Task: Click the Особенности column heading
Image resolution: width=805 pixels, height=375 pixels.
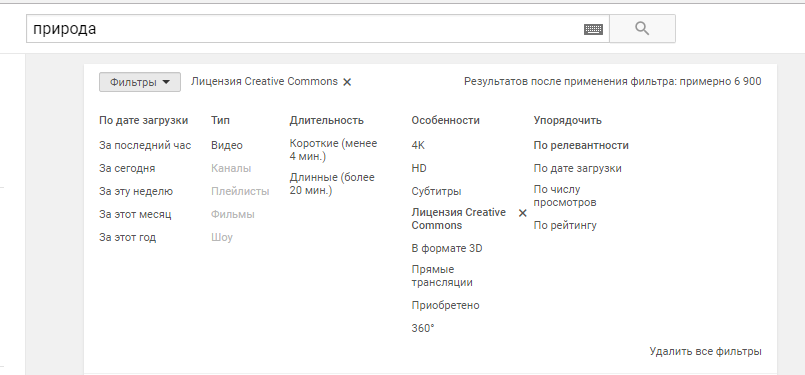Action: tap(445, 121)
